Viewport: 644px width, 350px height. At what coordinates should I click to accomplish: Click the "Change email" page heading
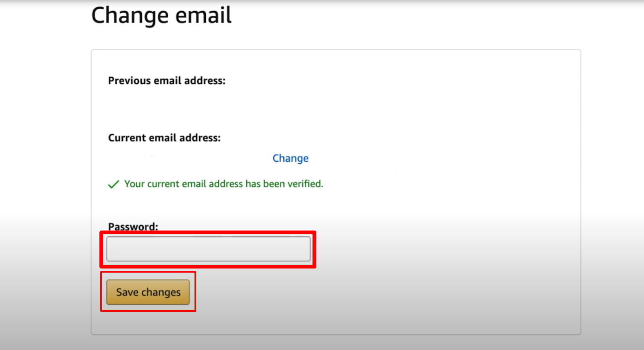(161, 15)
